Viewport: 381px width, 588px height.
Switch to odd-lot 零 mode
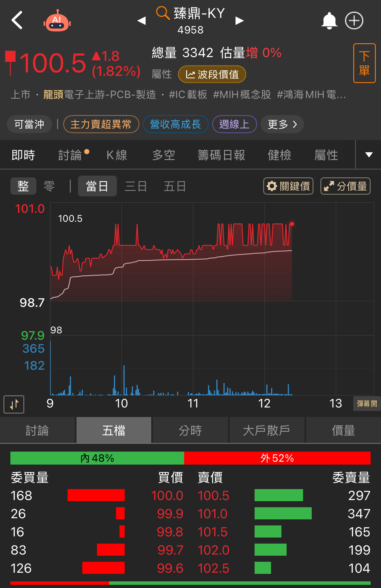49,186
